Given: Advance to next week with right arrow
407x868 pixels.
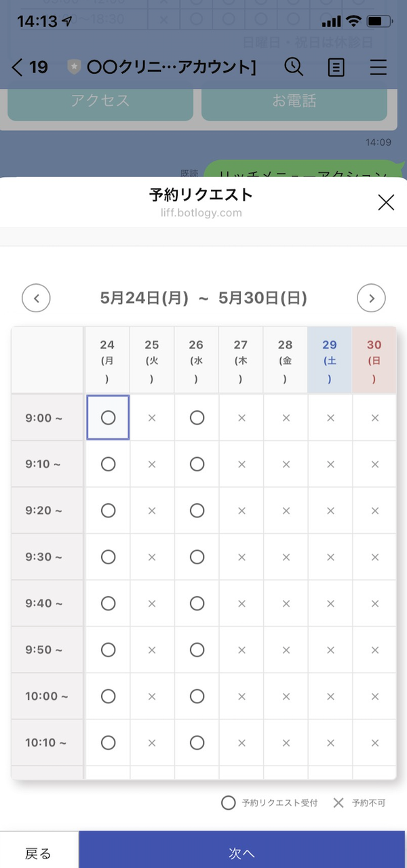Looking at the screenshot, I should (x=371, y=298).
